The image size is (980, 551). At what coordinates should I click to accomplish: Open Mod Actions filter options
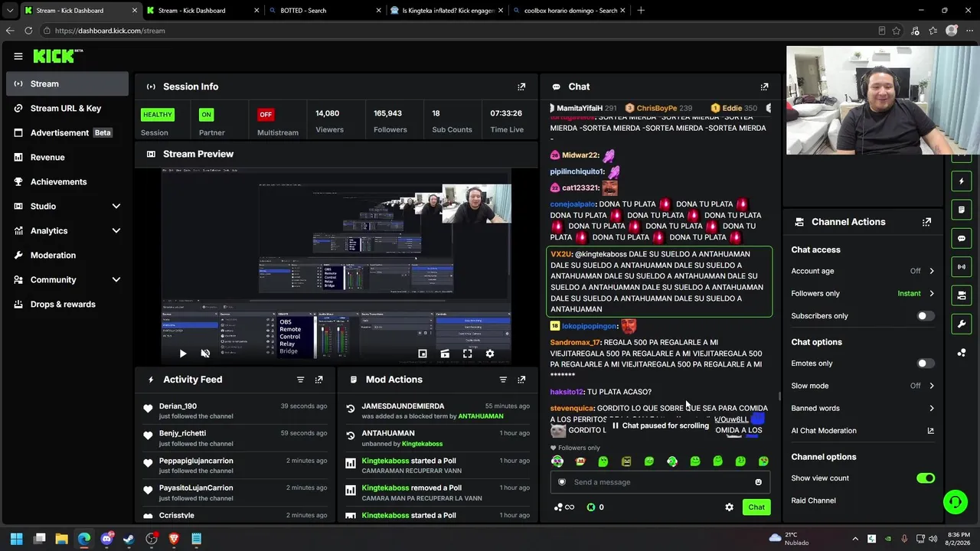pos(503,380)
